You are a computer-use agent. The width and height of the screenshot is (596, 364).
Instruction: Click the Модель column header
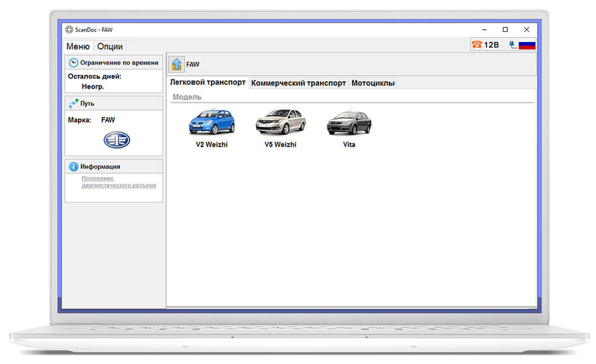(x=187, y=97)
